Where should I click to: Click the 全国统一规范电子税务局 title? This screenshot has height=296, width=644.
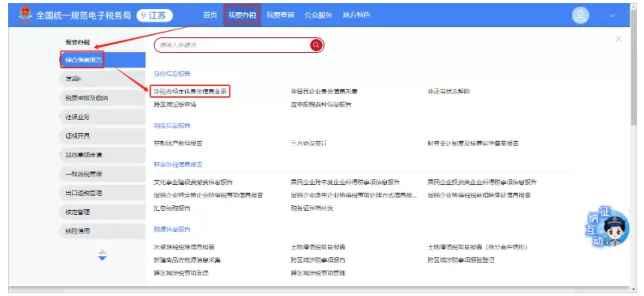coord(83,15)
